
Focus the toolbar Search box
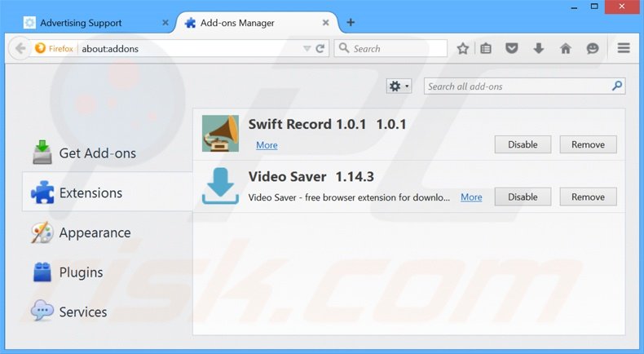click(390, 48)
